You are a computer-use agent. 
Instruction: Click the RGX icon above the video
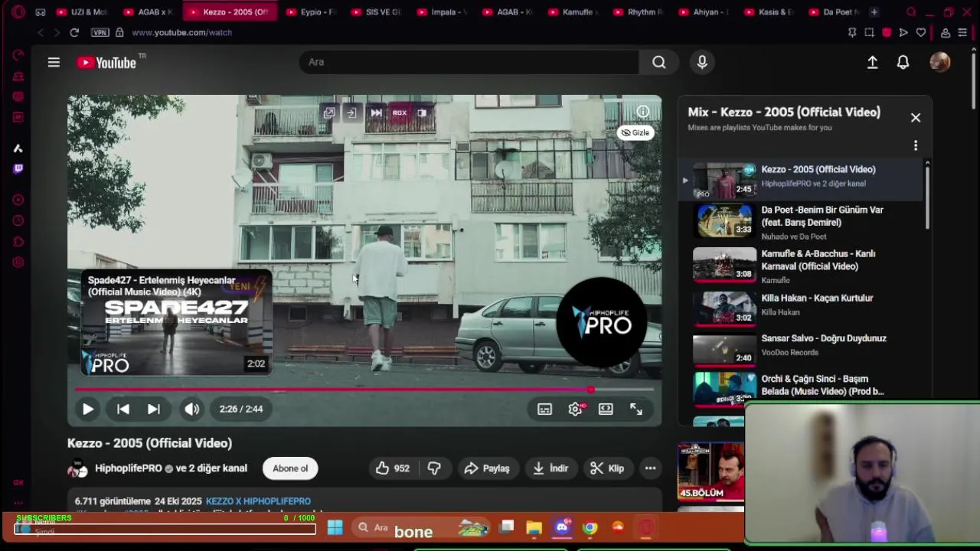tap(400, 112)
